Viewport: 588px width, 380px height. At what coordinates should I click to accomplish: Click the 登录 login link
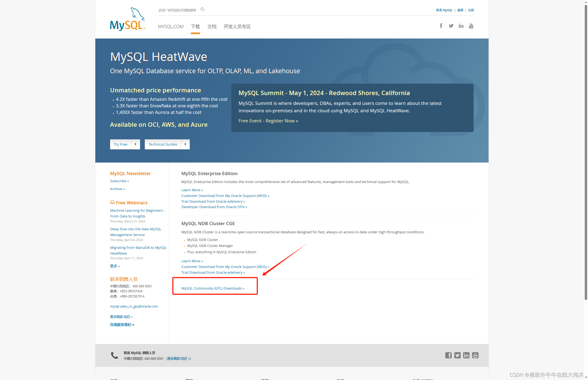click(x=460, y=10)
